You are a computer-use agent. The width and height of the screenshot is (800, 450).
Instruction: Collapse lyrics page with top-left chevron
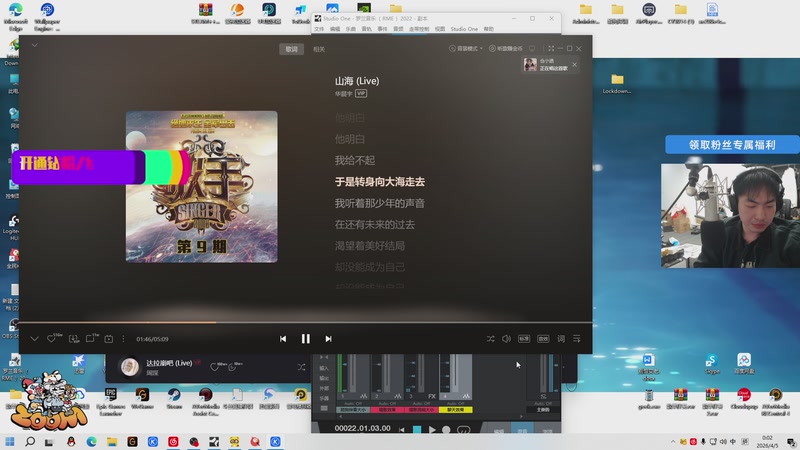(34, 45)
